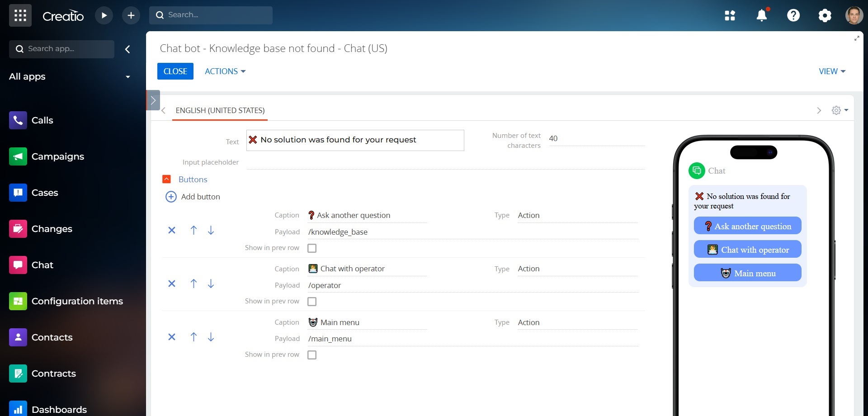Click the Creatio logo
The height and width of the screenshot is (416, 868).
point(63,16)
